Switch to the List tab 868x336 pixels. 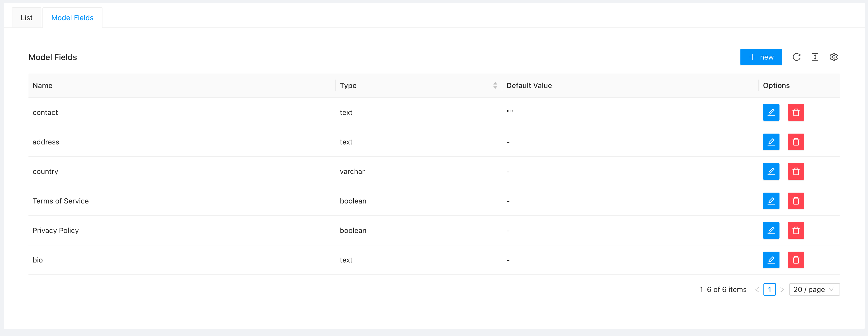pyautogui.click(x=26, y=18)
